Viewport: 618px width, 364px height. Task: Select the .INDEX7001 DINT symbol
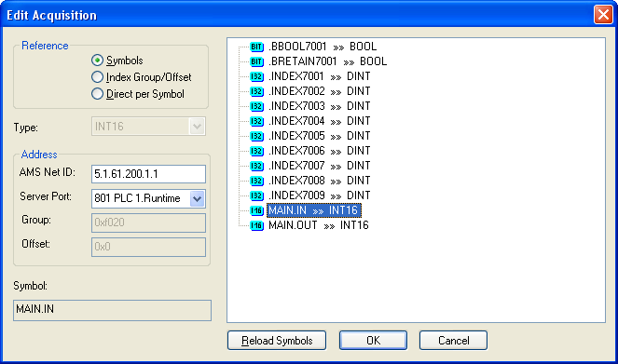pyautogui.click(x=319, y=76)
